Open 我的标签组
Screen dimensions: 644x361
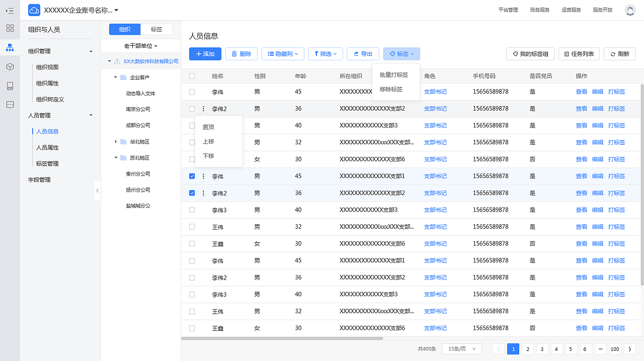(x=530, y=54)
